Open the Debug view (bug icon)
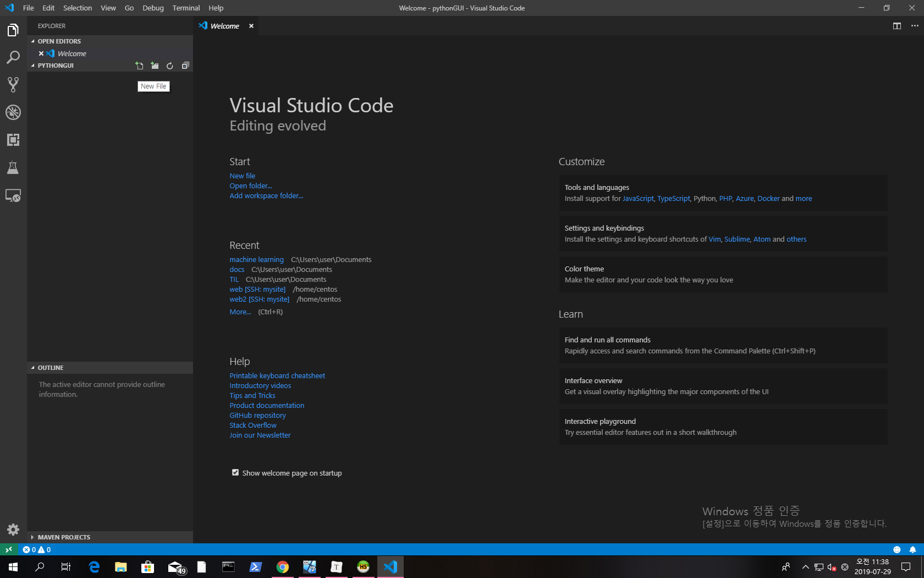924x578 pixels. pos(13,112)
